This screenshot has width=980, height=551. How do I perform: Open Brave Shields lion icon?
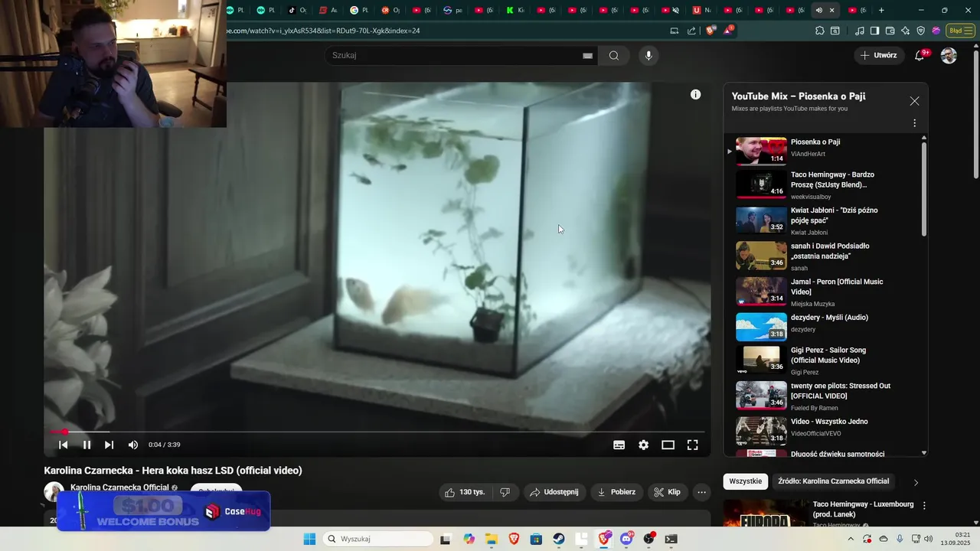[710, 31]
